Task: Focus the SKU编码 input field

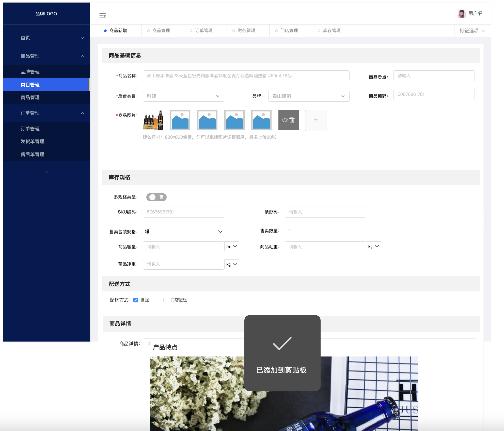Action: (x=183, y=212)
